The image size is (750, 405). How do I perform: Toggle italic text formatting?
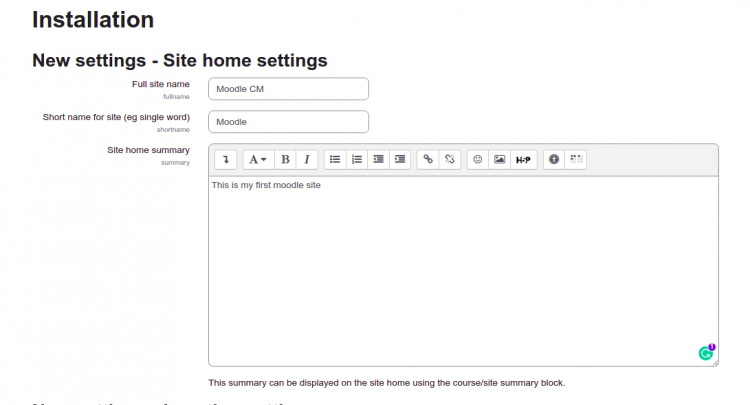tap(307, 159)
